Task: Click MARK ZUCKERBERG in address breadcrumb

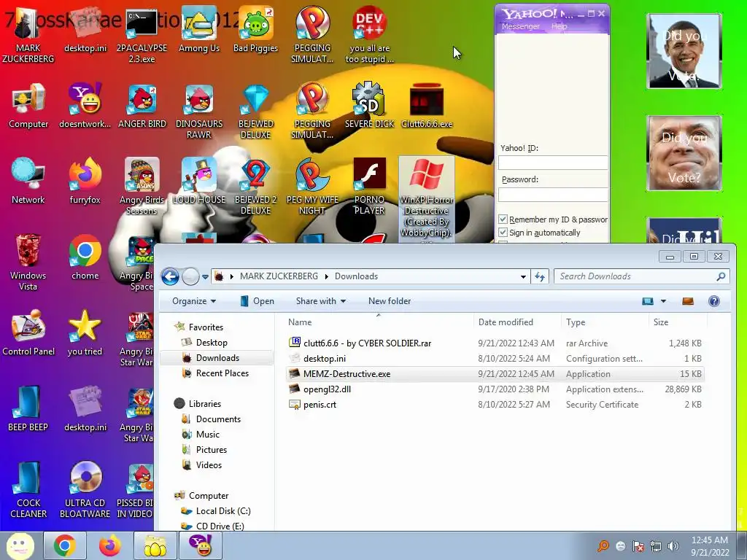Action: [x=279, y=276]
